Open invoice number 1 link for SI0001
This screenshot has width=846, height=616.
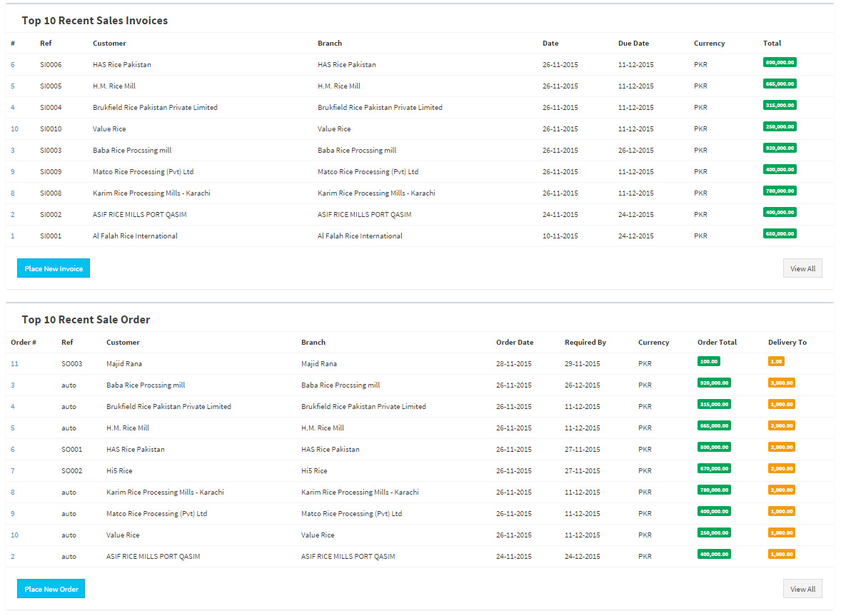tap(13, 236)
